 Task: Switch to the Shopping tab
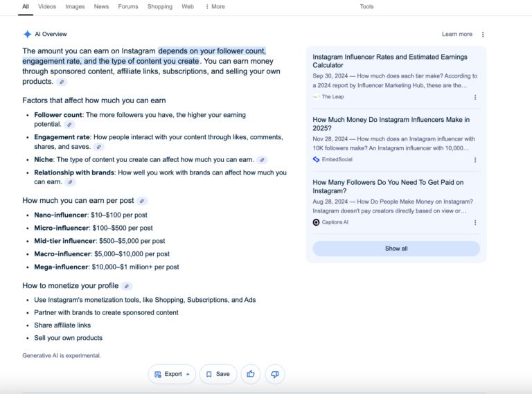tap(160, 6)
